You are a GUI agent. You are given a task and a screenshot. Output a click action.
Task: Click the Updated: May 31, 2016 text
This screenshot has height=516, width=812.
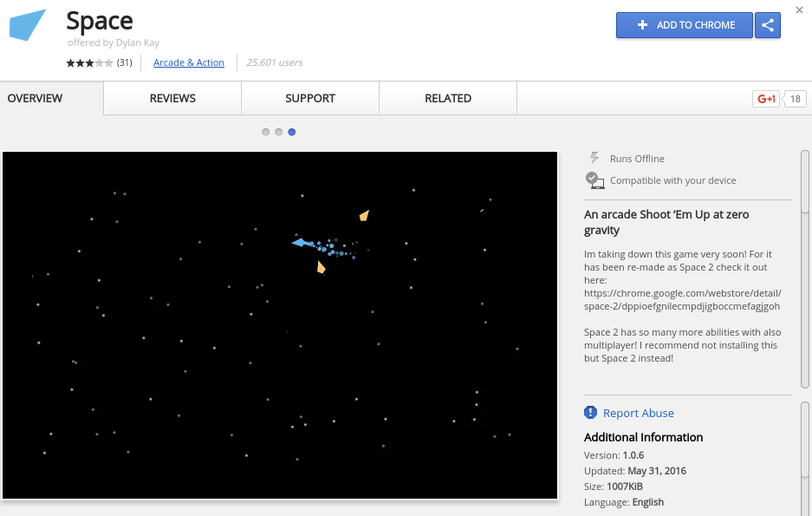point(635,471)
